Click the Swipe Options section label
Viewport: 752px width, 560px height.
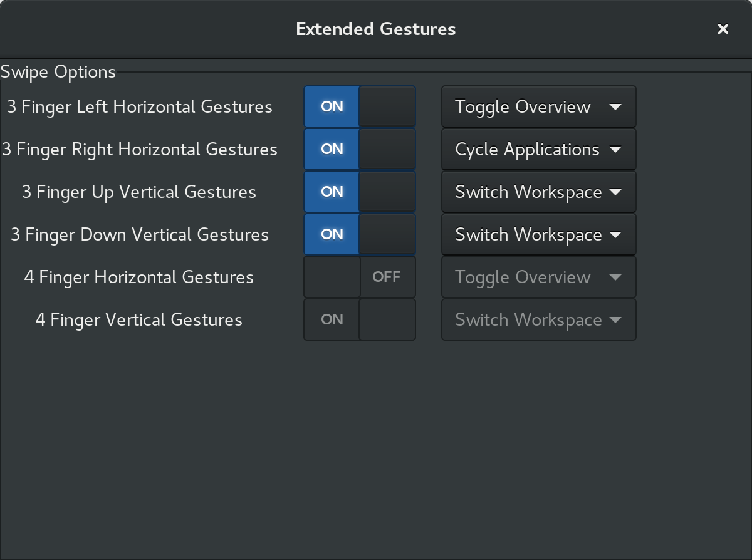58,72
